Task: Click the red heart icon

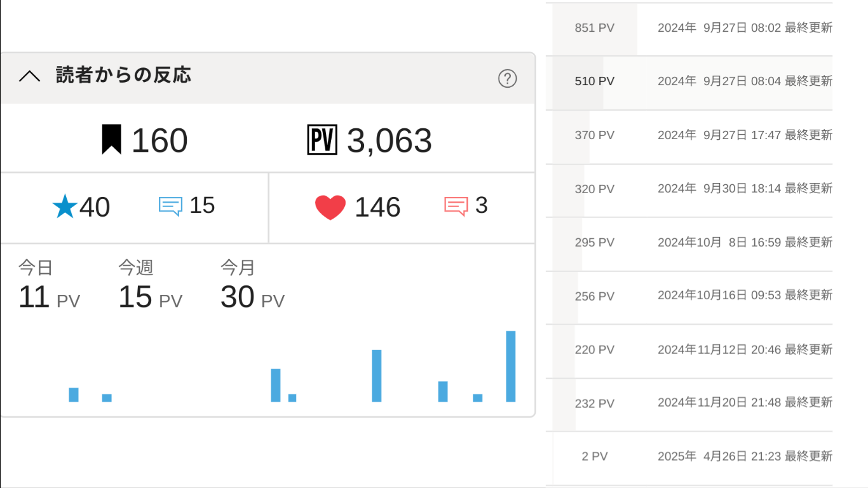Action: (330, 207)
